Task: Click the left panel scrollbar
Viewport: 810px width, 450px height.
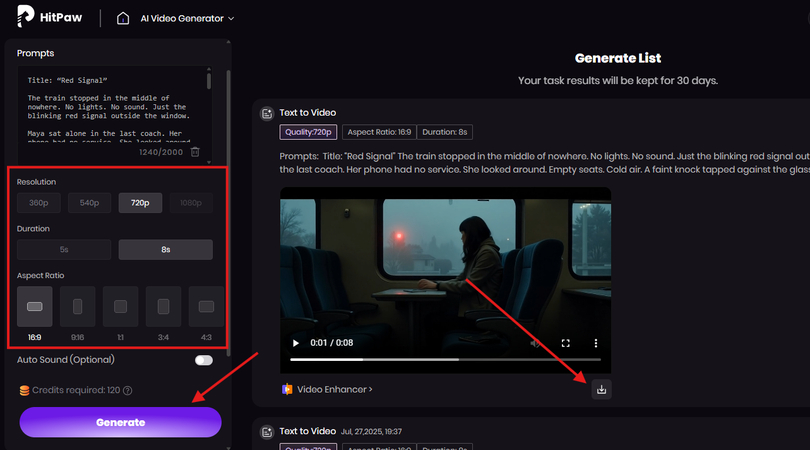Action: [x=228, y=212]
